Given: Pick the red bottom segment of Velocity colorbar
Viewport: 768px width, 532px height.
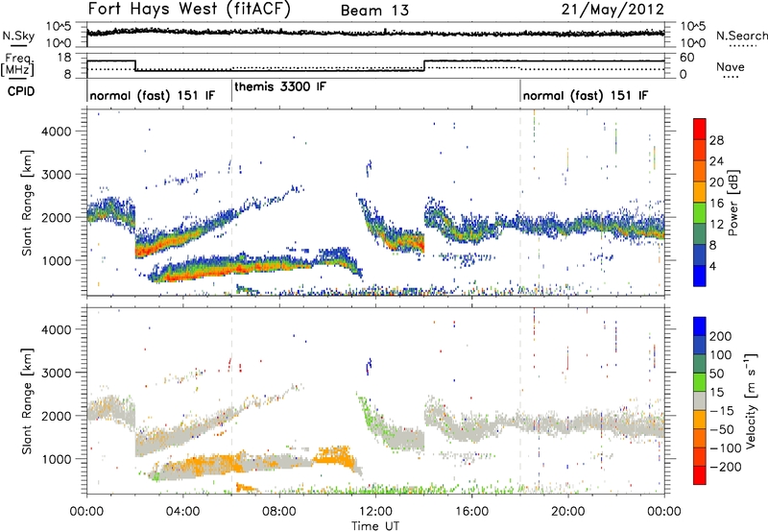Looking at the screenshot, I should [x=700, y=475].
